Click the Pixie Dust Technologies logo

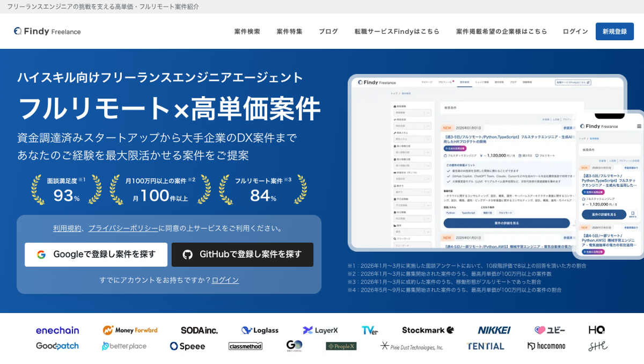click(412, 346)
